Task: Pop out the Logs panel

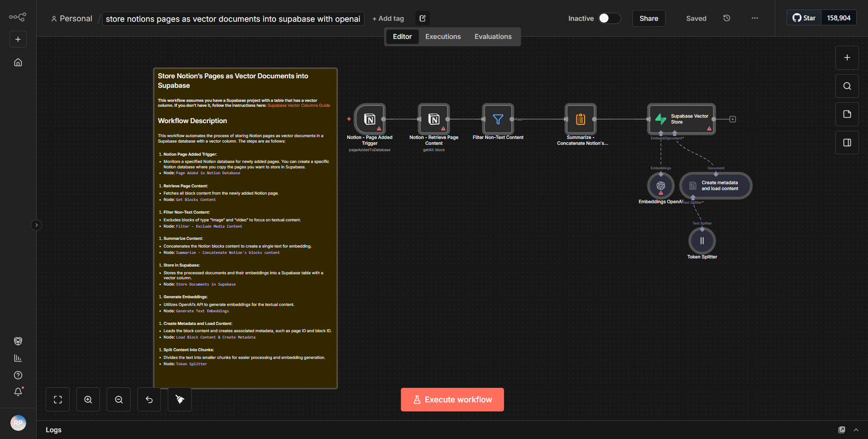Action: coord(841,430)
